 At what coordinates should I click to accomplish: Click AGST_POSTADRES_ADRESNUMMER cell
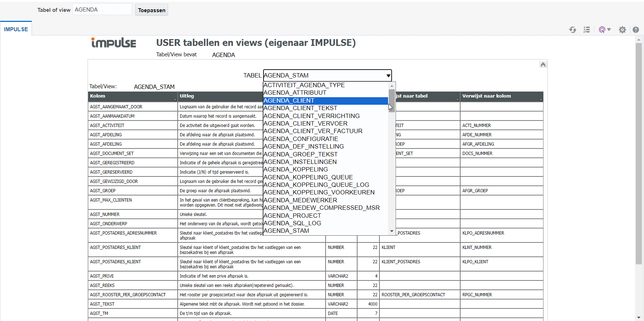point(133,236)
